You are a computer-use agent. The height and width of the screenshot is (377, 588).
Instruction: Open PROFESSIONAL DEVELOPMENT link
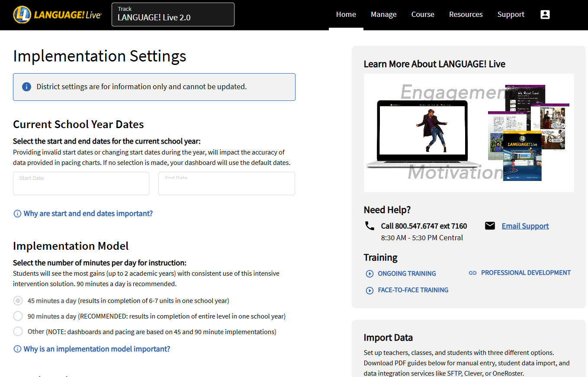click(526, 273)
